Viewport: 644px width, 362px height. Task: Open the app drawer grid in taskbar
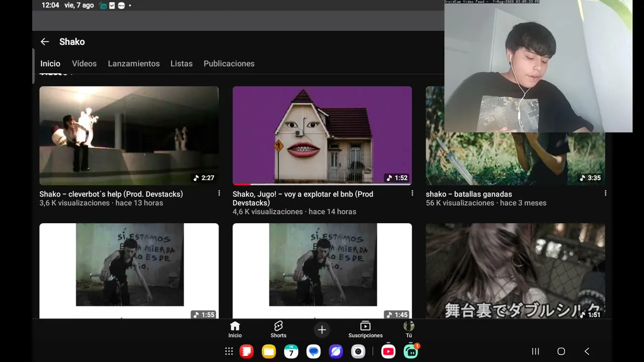229,351
